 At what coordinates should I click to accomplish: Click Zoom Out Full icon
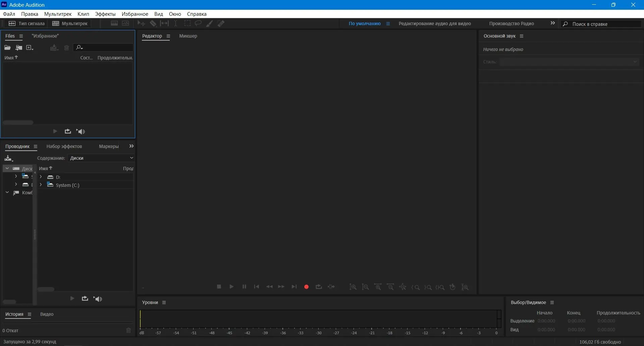pos(403,287)
